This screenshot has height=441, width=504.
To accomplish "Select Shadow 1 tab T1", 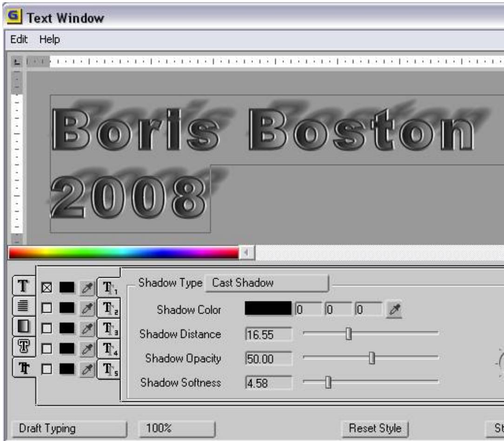I will 109,287.
